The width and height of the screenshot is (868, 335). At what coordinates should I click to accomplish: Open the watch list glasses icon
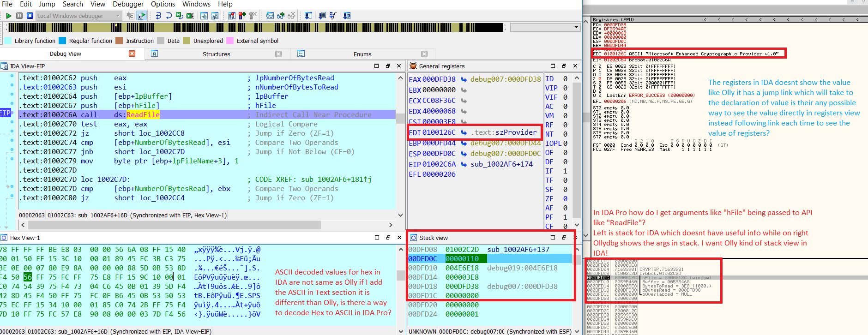click(x=270, y=16)
